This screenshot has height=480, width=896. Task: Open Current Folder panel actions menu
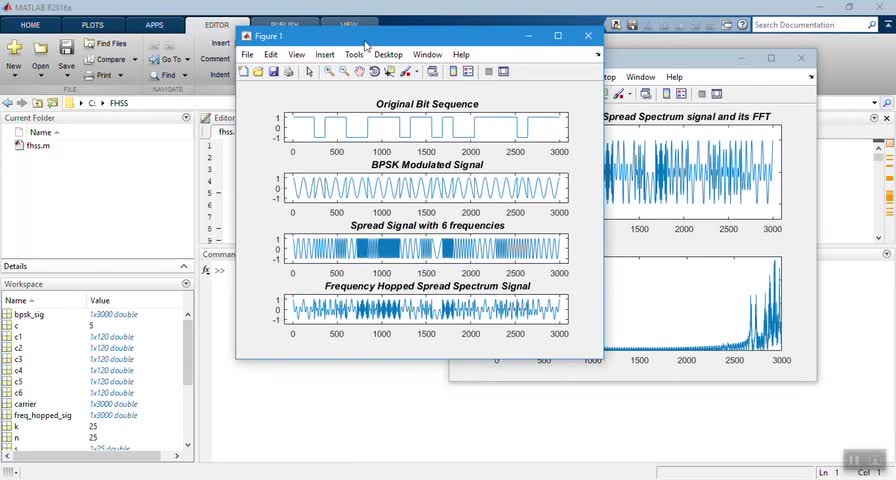point(186,118)
